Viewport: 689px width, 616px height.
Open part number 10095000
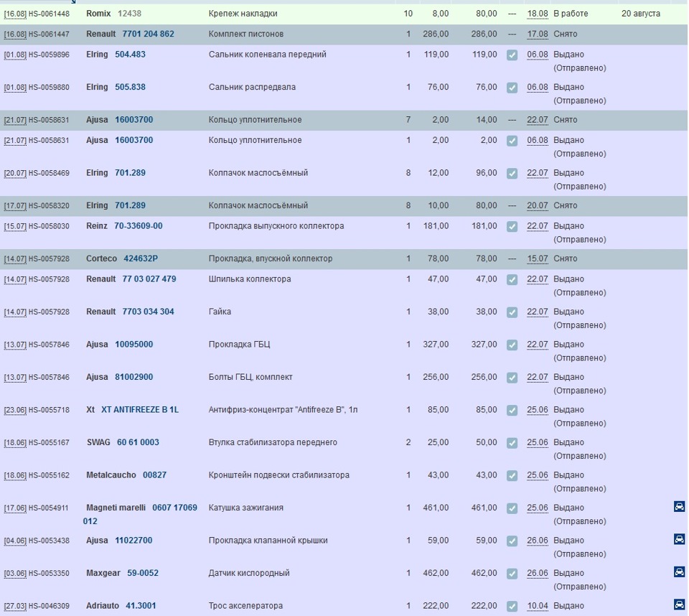[134, 345]
